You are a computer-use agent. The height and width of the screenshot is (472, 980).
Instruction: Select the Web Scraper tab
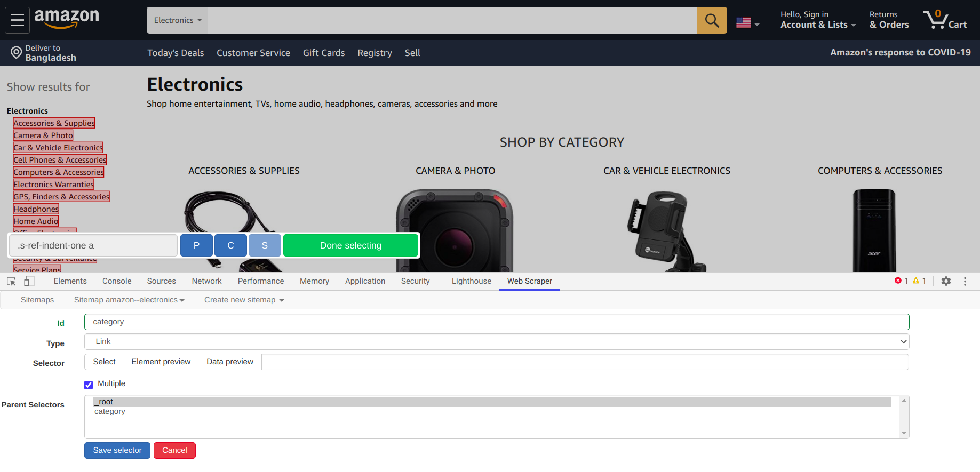(x=530, y=281)
